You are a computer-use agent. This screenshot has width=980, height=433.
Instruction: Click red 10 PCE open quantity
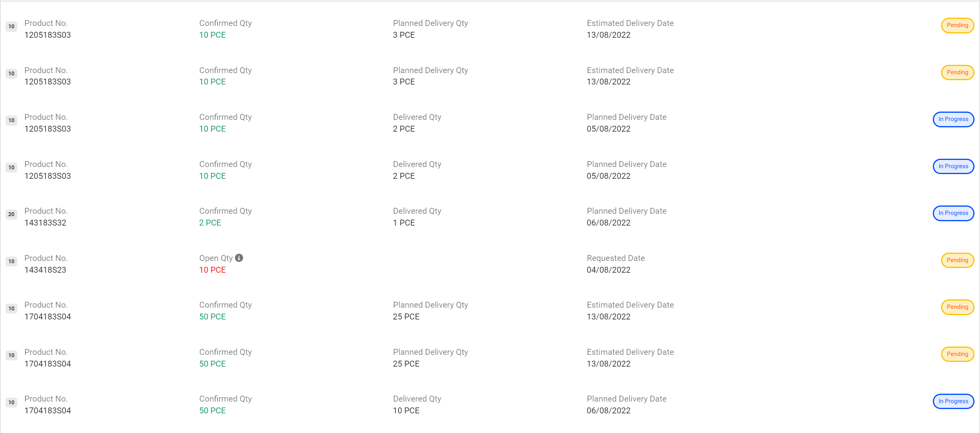click(x=212, y=270)
